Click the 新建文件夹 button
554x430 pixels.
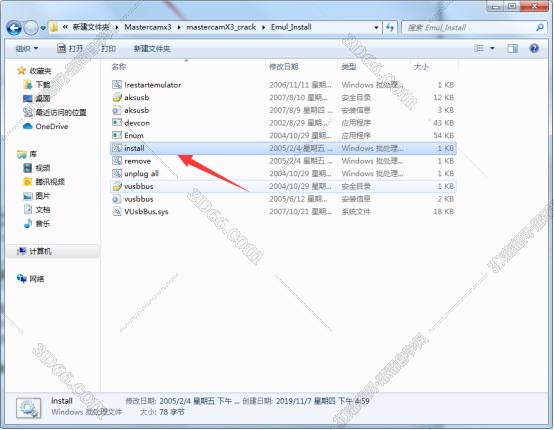(x=152, y=48)
